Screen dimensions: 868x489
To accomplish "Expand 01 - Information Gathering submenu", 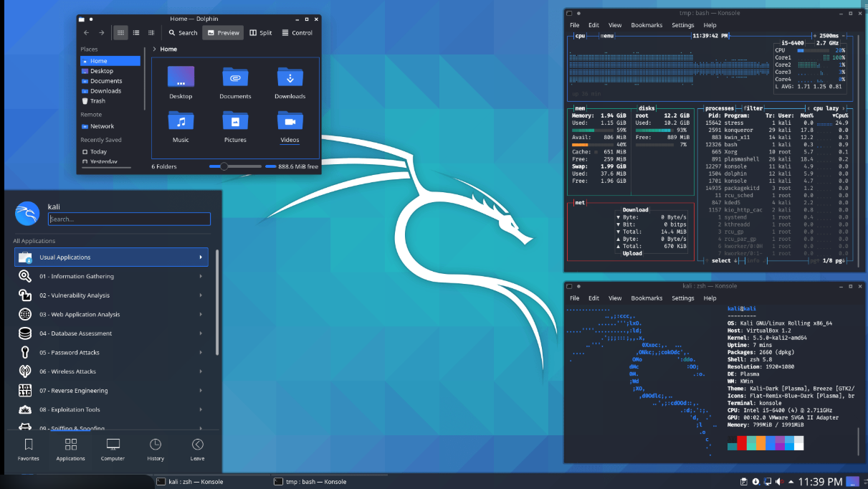I will point(111,277).
